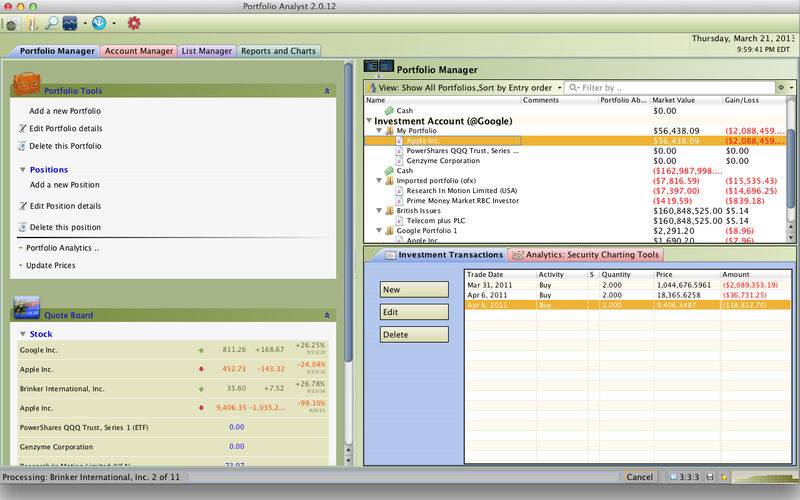Select the Telecom plus PLC row
800x500 pixels.
577,221
